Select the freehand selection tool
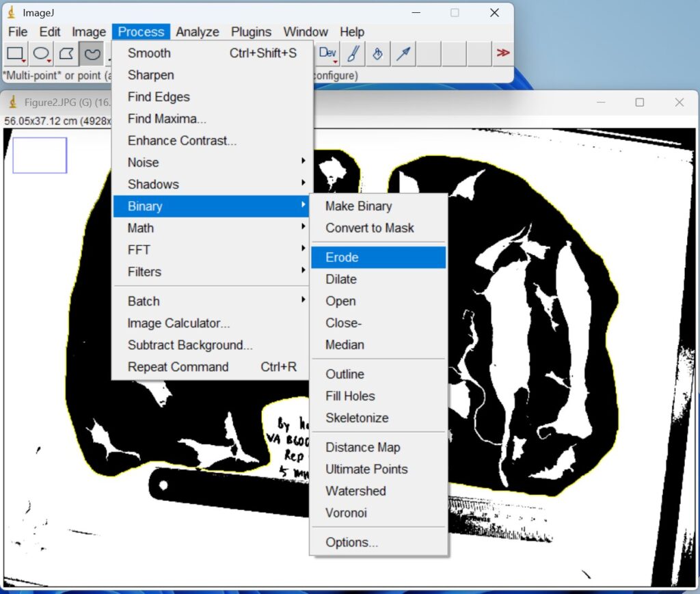Image resolution: width=700 pixels, height=594 pixels. click(x=92, y=53)
